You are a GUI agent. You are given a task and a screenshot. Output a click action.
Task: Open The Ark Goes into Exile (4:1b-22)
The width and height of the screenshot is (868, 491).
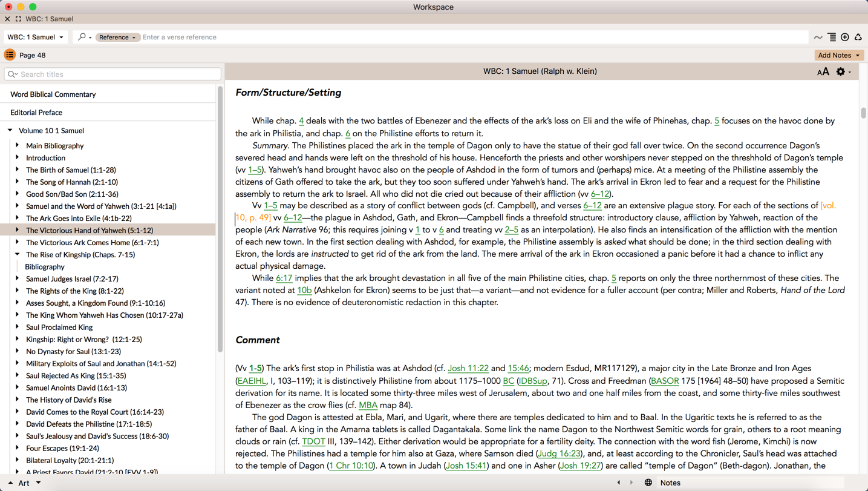pos(79,219)
